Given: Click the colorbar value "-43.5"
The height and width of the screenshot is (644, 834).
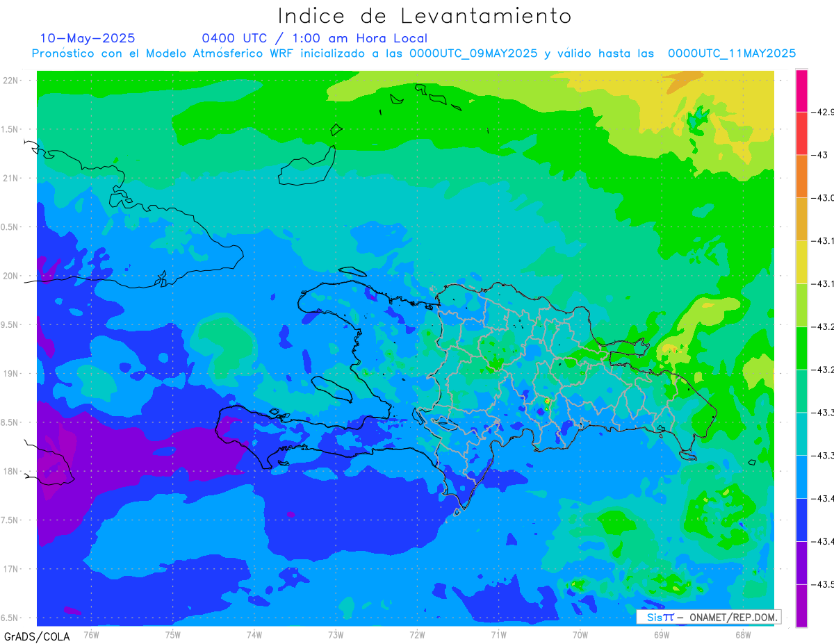Looking at the screenshot, I should click(x=822, y=585).
